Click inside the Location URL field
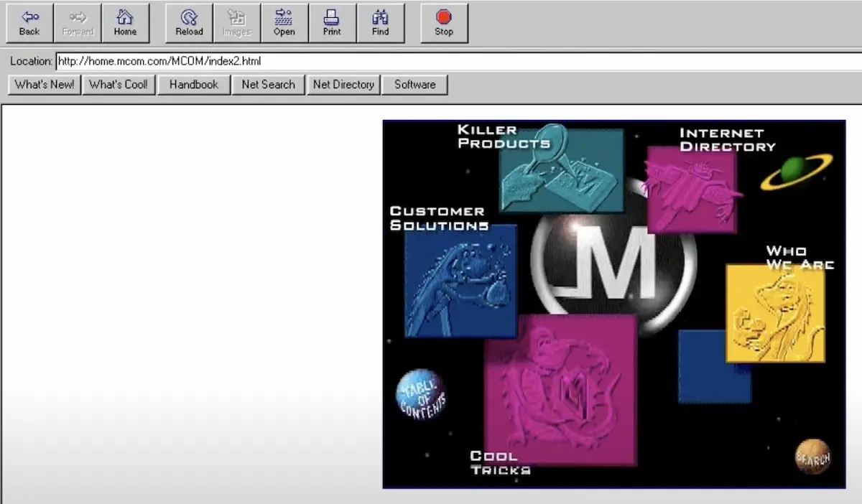The height and width of the screenshot is (504, 862). tap(431, 61)
